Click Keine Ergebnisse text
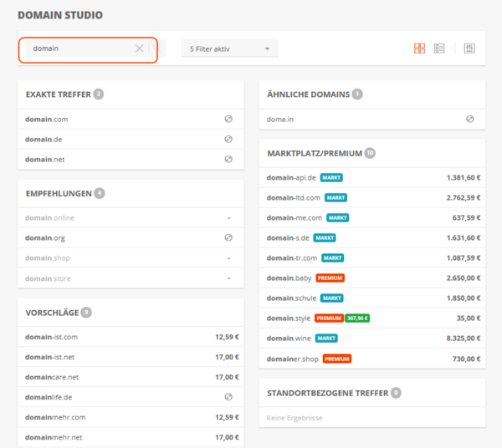Viewport: 502px width, 448px height. tap(295, 418)
